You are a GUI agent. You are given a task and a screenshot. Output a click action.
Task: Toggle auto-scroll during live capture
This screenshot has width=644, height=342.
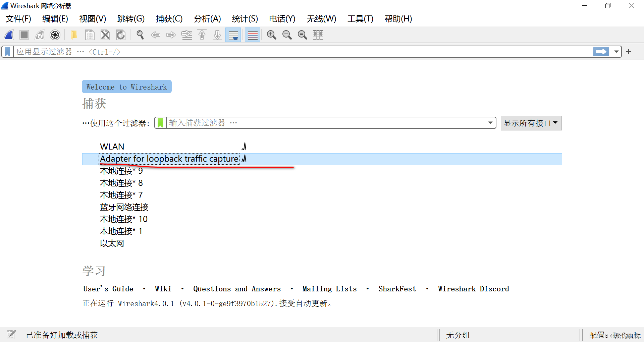[233, 35]
